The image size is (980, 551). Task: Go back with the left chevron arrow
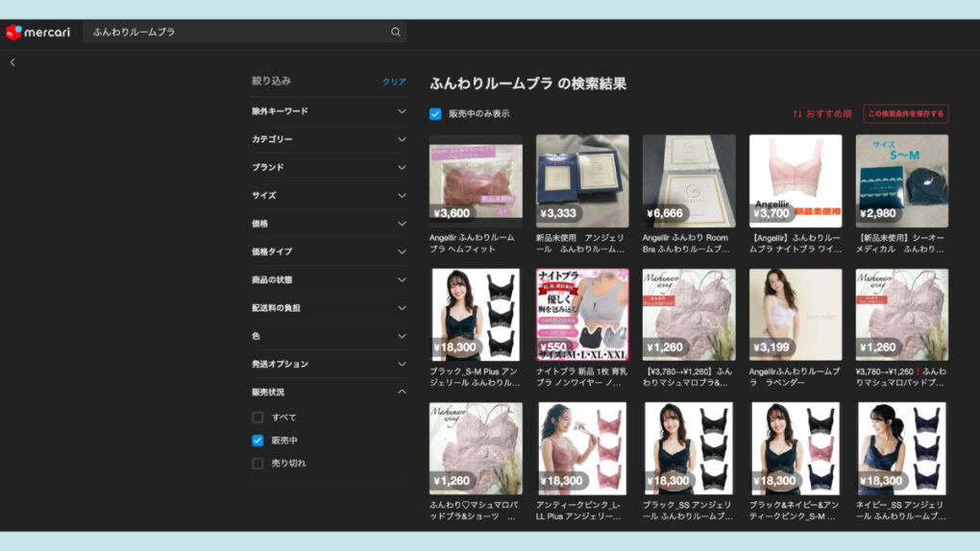click(12, 62)
